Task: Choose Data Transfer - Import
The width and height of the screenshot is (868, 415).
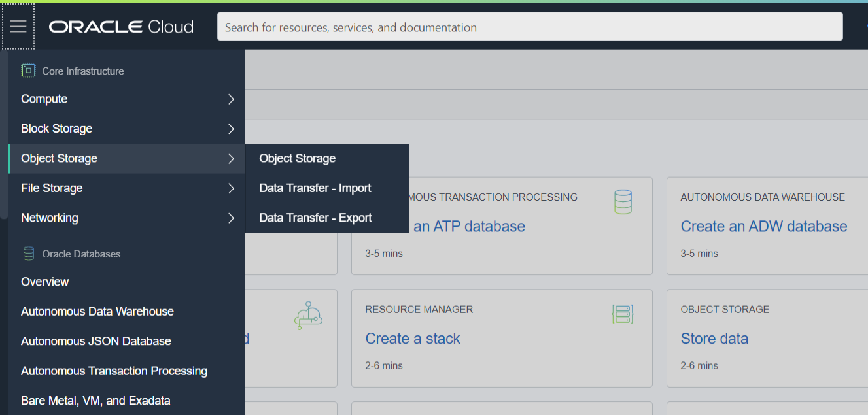Action: pos(327,188)
